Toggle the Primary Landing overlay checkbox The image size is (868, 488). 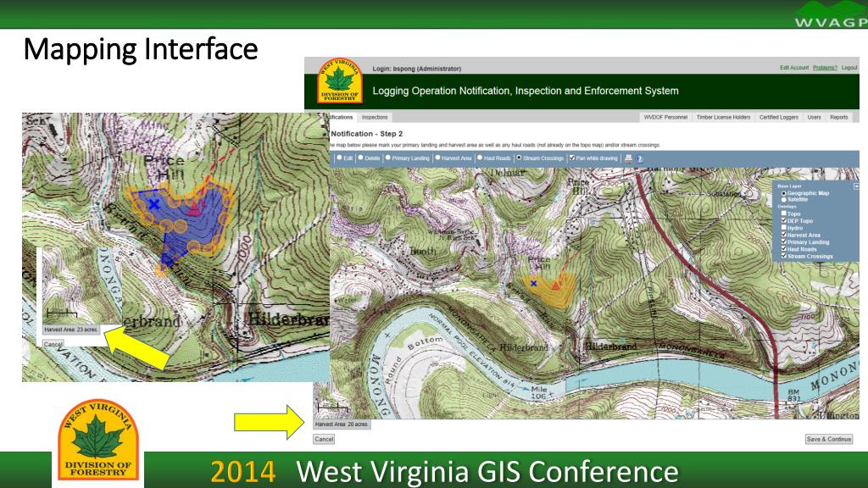(x=783, y=241)
